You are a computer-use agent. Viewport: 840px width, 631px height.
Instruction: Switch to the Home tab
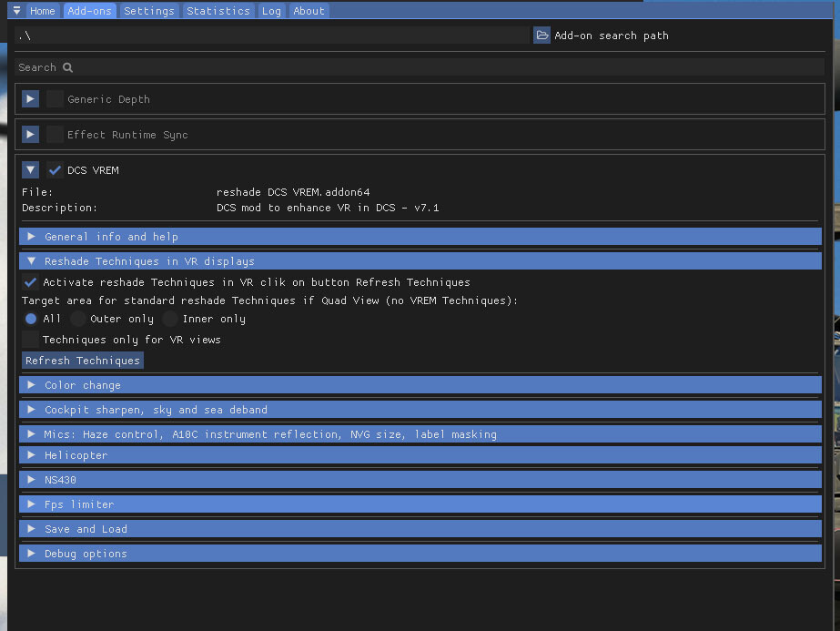pos(43,11)
